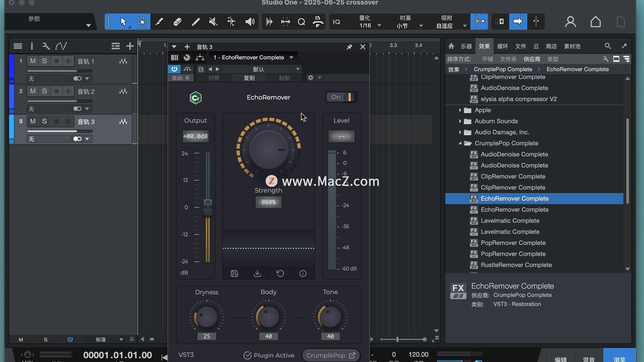Select the Paint (pencil) tool
This screenshot has width=644, height=362.
pos(159,22)
